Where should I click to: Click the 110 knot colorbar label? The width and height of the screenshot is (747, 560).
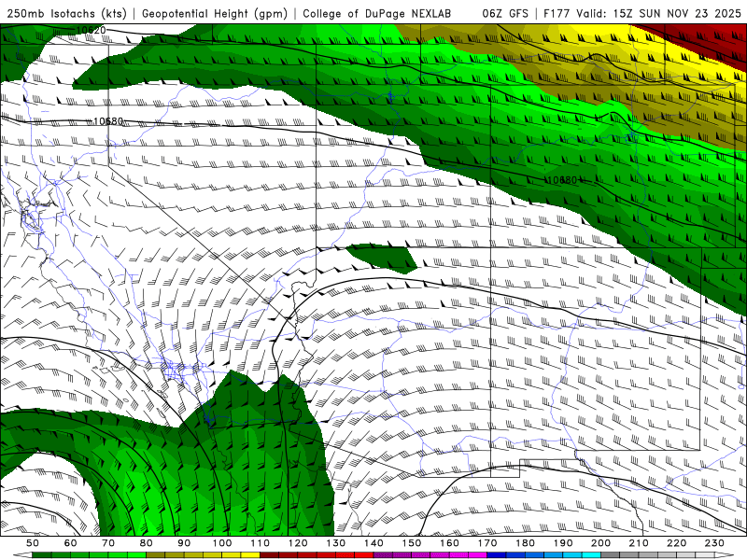[260, 543]
